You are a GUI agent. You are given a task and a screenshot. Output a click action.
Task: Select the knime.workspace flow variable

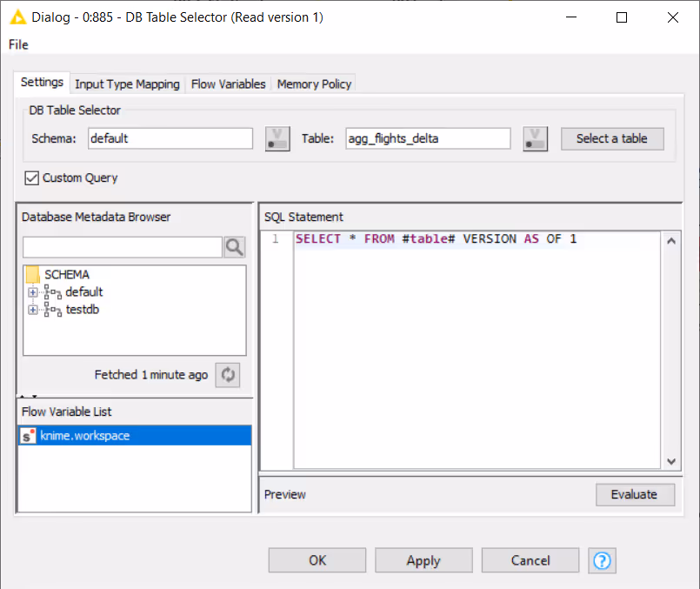pyautogui.click(x=87, y=435)
